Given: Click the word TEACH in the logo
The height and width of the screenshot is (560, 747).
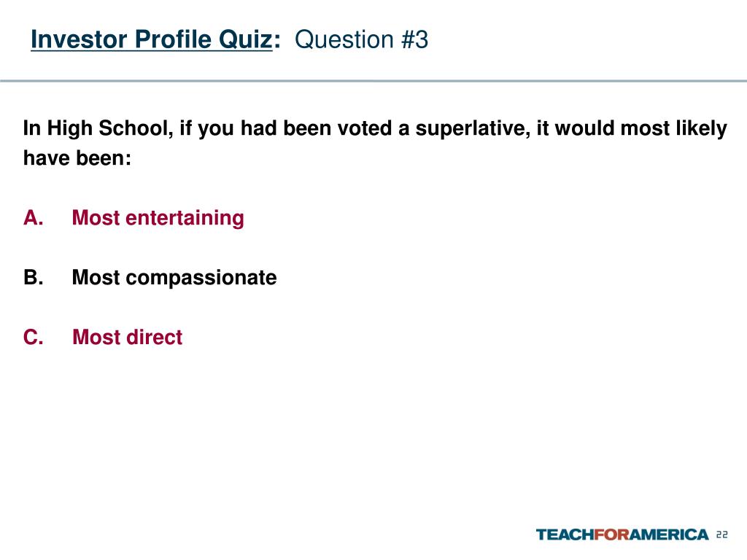Looking at the screenshot, I should tap(565, 534).
